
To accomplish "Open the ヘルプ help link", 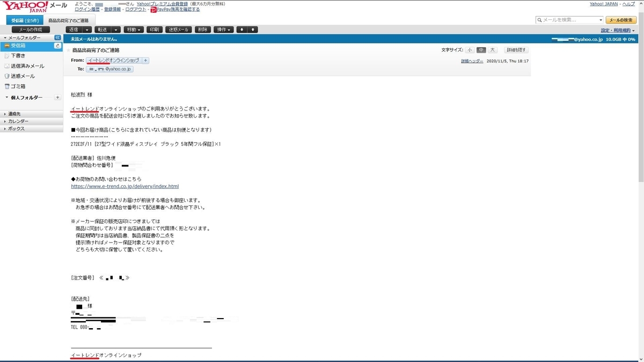I will (x=628, y=4).
